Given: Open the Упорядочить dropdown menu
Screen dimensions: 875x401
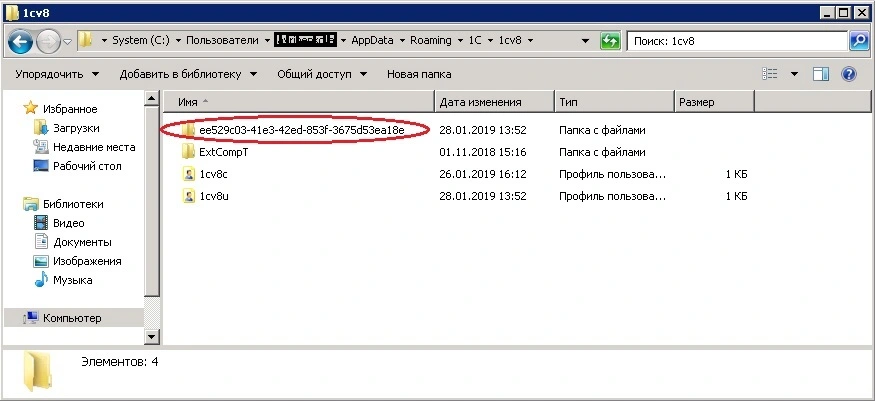Looking at the screenshot, I should pyautogui.click(x=57, y=74).
